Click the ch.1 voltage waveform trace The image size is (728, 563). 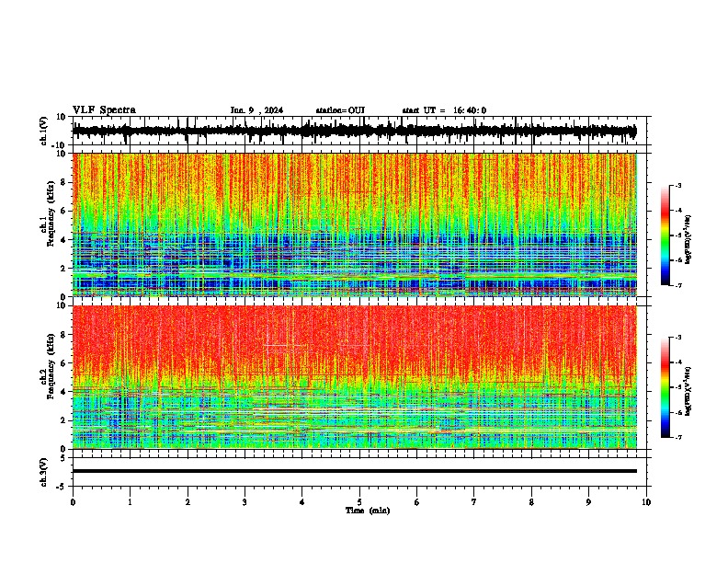pos(354,131)
